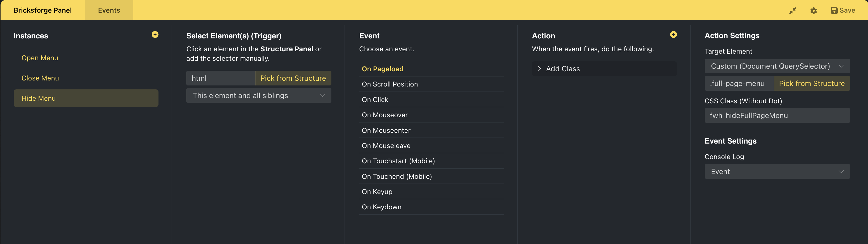Focus the html trigger selector field
Viewport: 868px width, 244px height.
(x=220, y=78)
